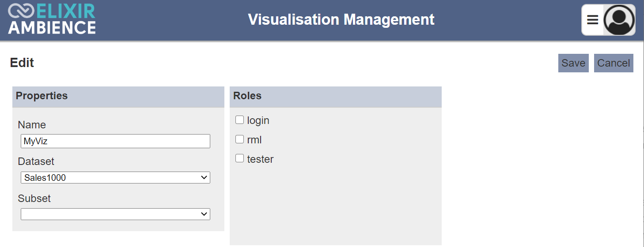Click the Properties panel header
Image resolution: width=644 pixels, height=247 pixels.
pyautogui.click(x=118, y=97)
